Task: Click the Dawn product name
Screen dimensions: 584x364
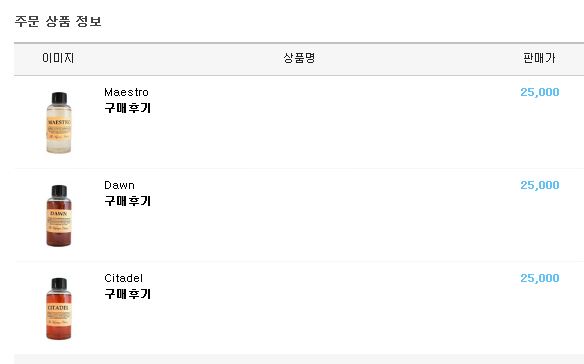Action: click(x=119, y=185)
